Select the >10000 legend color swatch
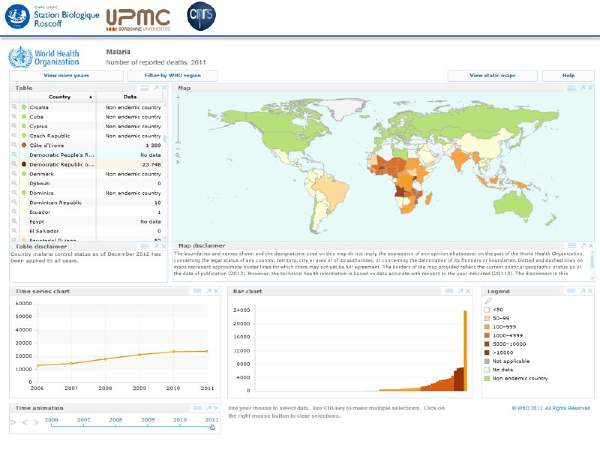The width and height of the screenshot is (600, 450). [x=487, y=352]
